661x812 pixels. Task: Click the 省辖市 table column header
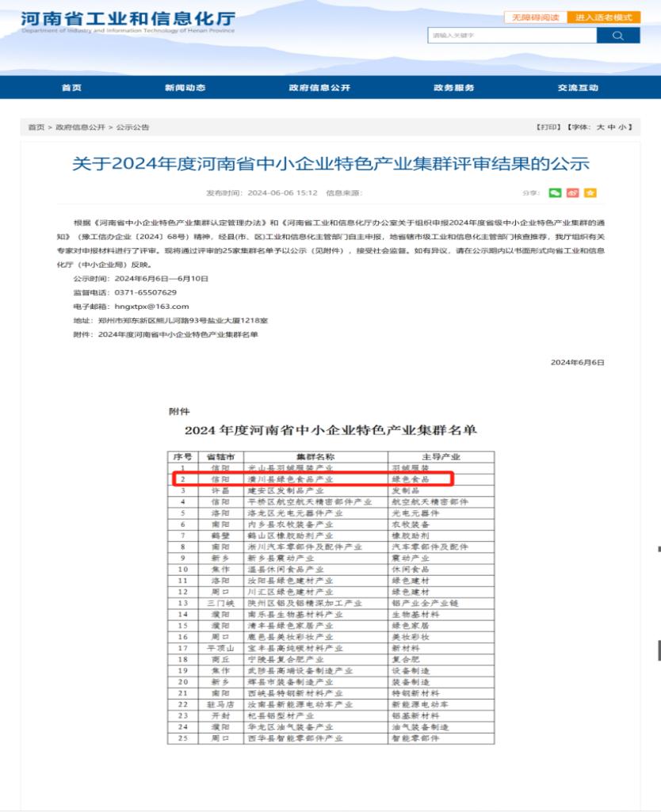pos(220,457)
